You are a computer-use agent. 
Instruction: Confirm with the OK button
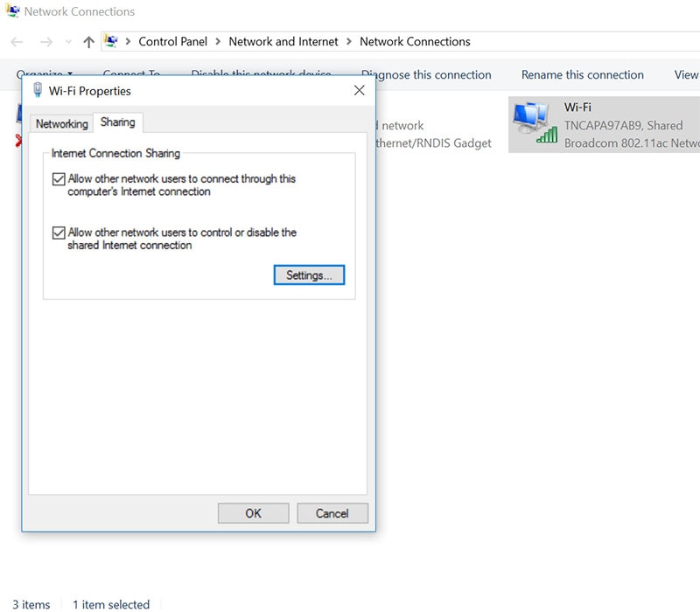253,513
